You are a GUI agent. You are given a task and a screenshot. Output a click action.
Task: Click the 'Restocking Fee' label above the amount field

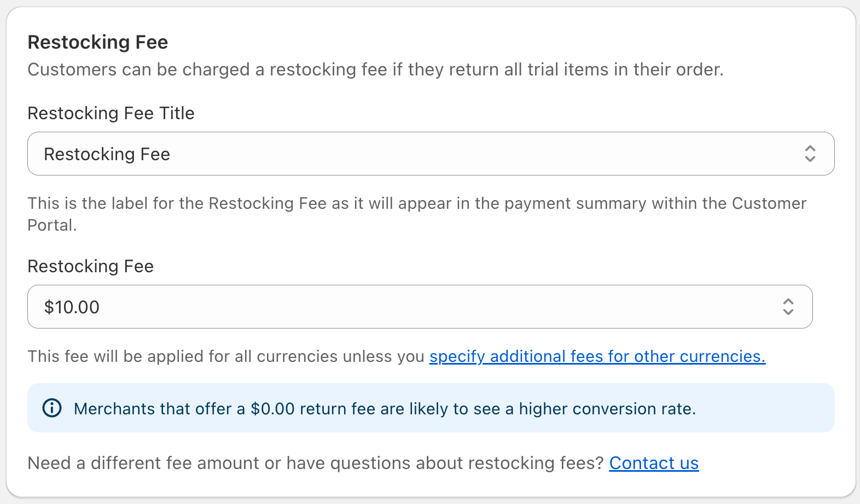point(91,266)
